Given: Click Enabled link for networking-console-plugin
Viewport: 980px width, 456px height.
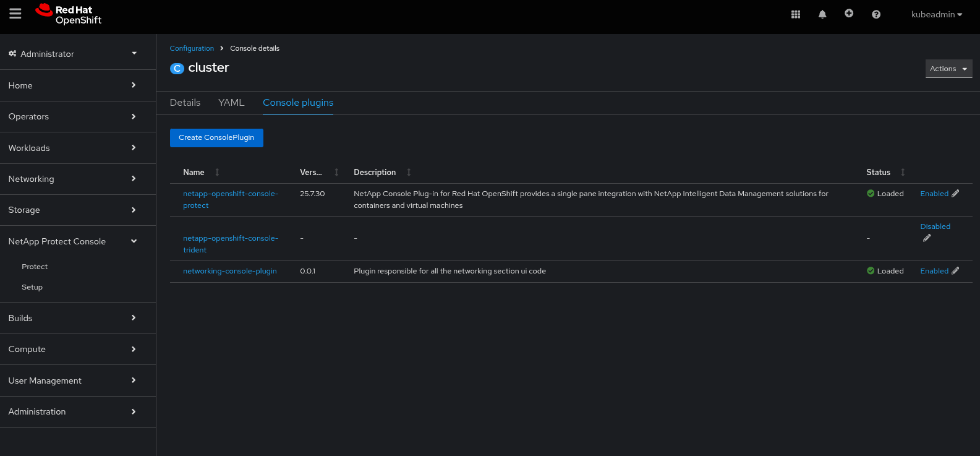Looking at the screenshot, I should pos(934,271).
